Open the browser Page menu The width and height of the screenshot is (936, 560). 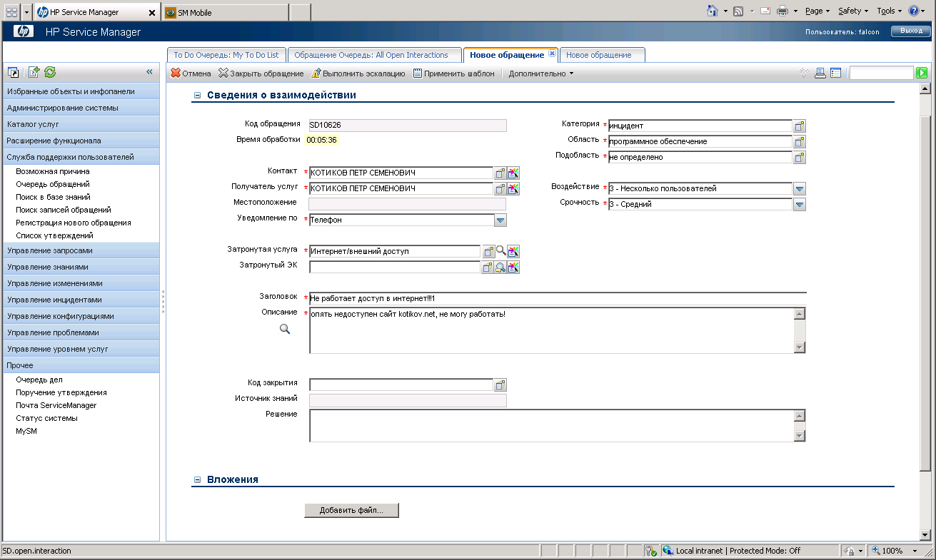(817, 11)
